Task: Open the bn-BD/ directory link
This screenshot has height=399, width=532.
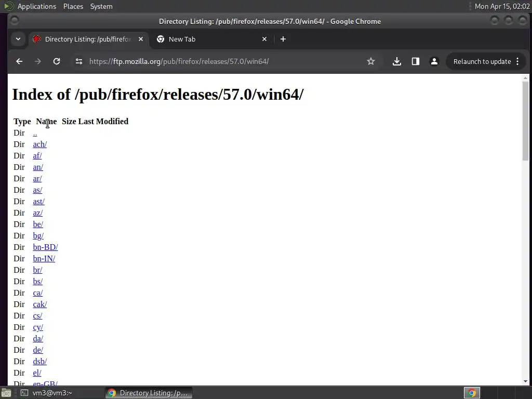Action: tap(46, 247)
